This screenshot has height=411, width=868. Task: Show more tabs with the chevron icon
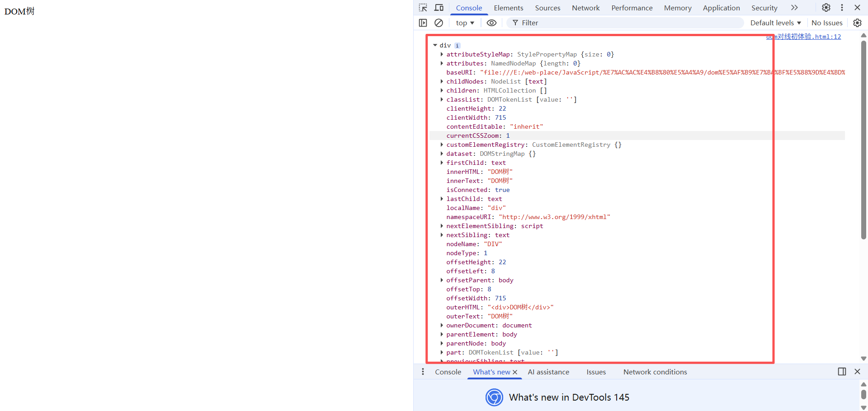pyautogui.click(x=794, y=8)
